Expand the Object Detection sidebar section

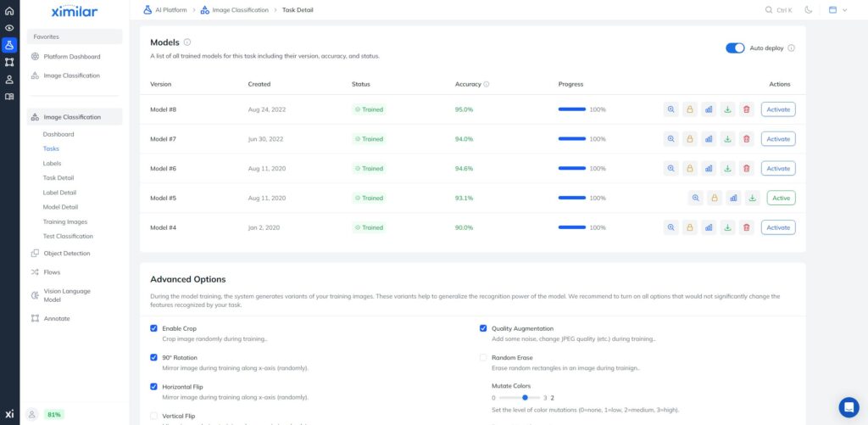(66, 253)
